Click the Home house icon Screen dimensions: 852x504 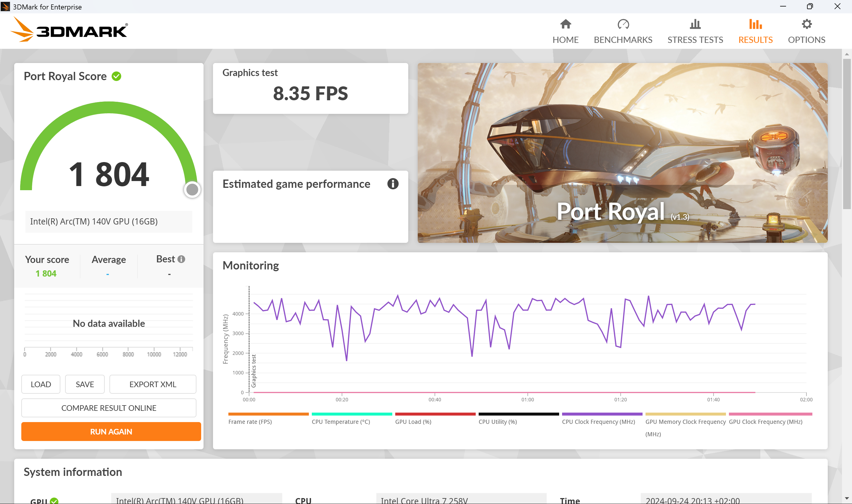565,24
